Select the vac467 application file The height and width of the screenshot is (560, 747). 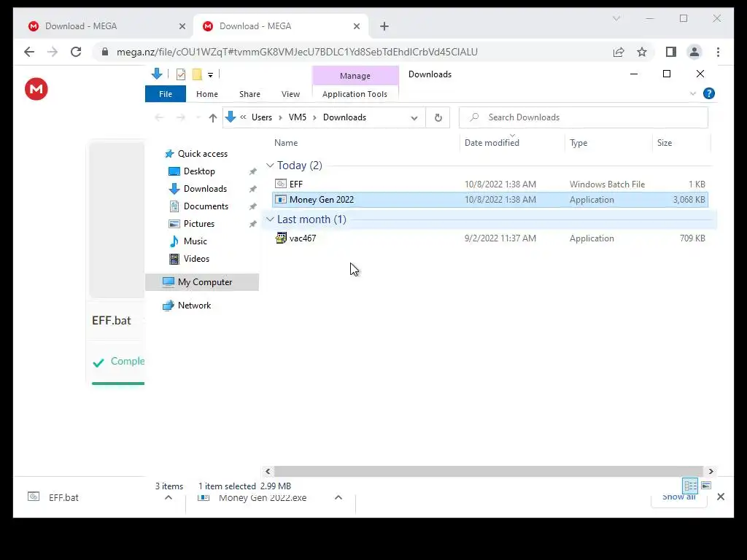(489, 238)
